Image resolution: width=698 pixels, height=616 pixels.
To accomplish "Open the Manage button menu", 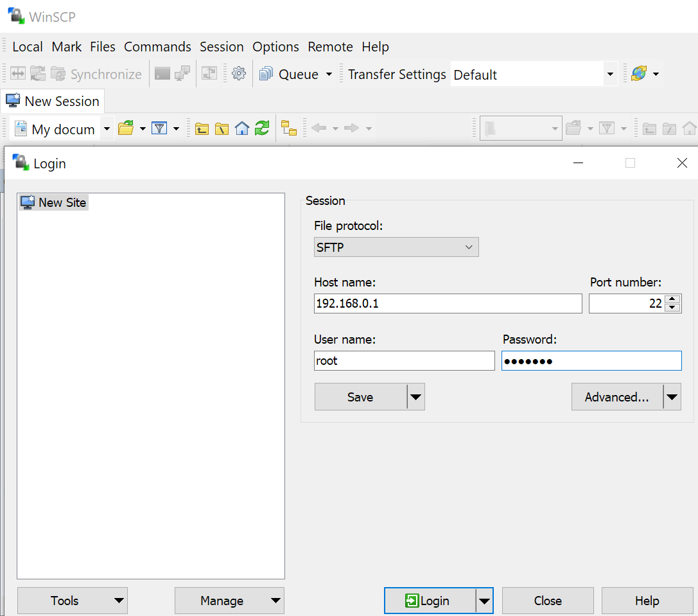I will tap(229, 601).
